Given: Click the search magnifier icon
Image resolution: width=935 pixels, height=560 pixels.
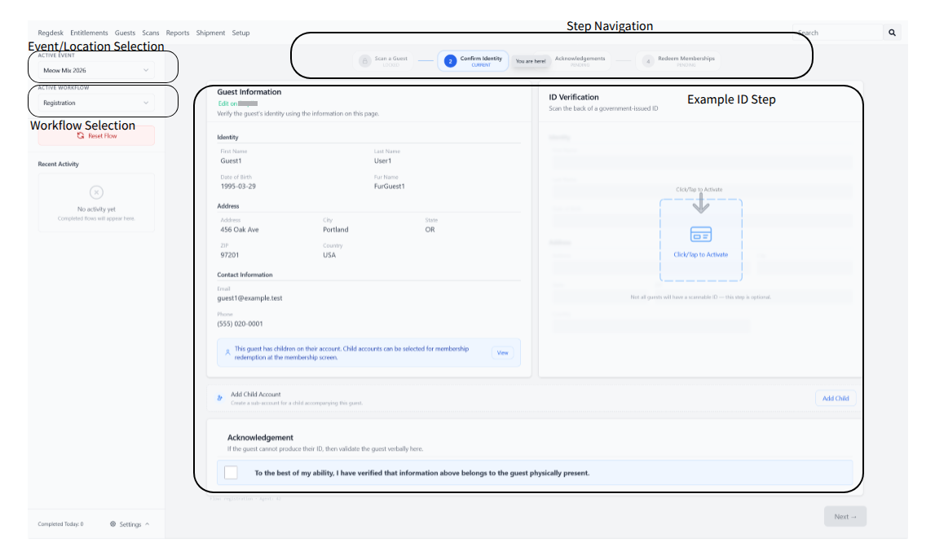Looking at the screenshot, I should pyautogui.click(x=892, y=33).
